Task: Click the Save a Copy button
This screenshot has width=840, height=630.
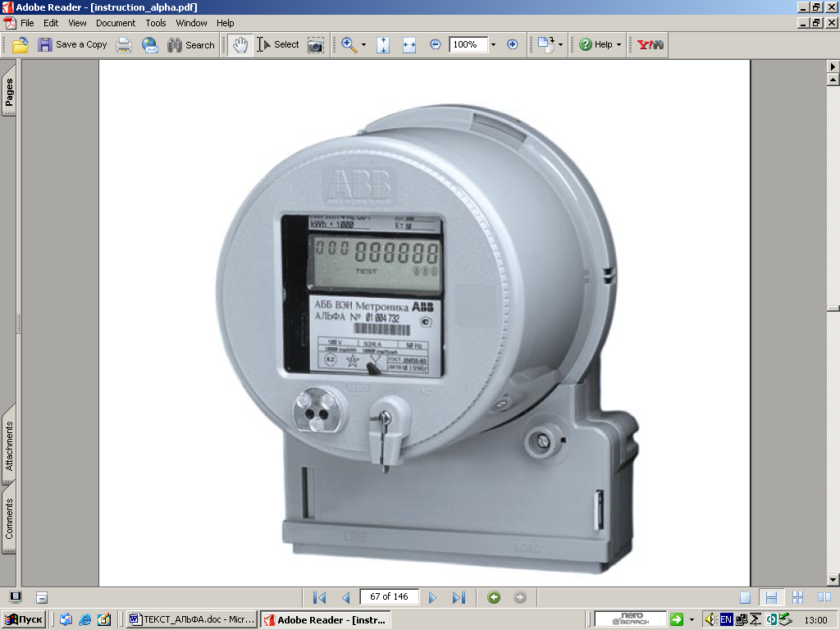Action: 72,45
